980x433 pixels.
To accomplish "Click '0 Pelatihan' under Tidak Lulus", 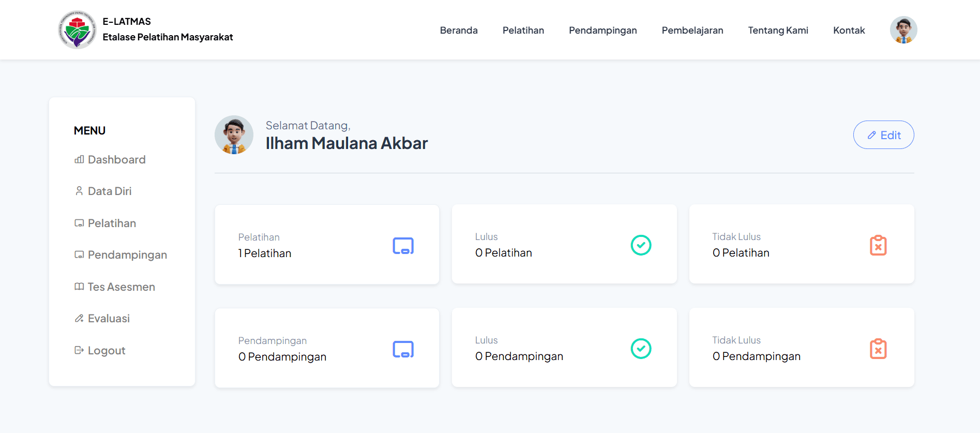I will pyautogui.click(x=741, y=252).
